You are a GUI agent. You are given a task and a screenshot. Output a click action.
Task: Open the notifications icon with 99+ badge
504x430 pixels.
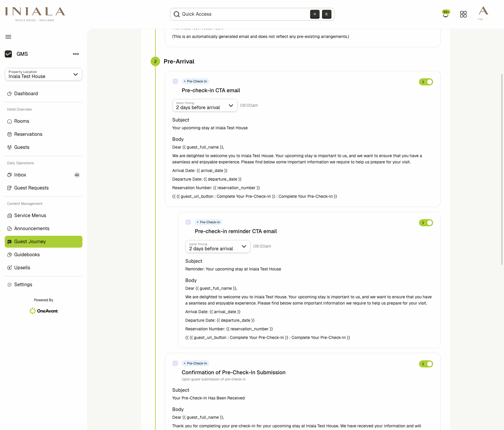[x=446, y=14]
